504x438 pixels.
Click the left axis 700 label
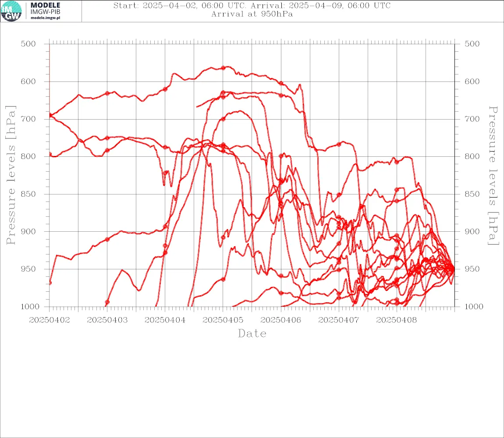click(28, 119)
